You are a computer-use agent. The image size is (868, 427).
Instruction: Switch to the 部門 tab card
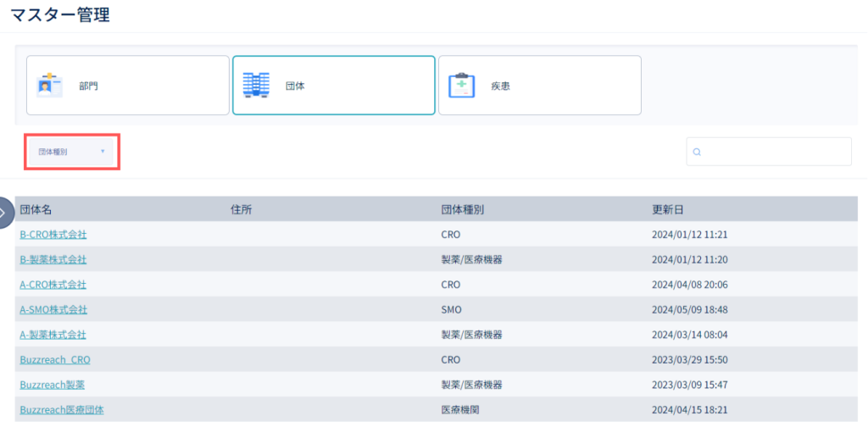click(128, 86)
